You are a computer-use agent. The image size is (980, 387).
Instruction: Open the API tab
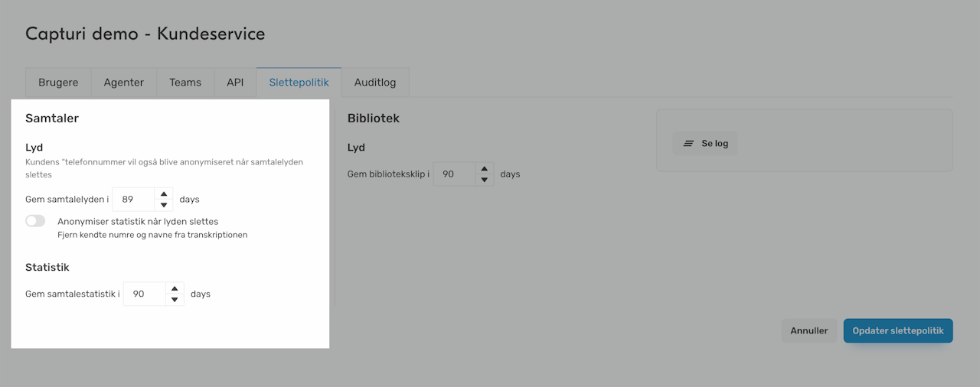[x=235, y=83]
